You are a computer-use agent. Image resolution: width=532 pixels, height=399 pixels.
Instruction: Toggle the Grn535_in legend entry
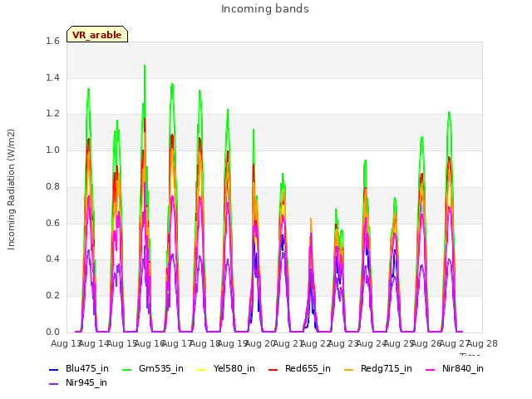153,369
